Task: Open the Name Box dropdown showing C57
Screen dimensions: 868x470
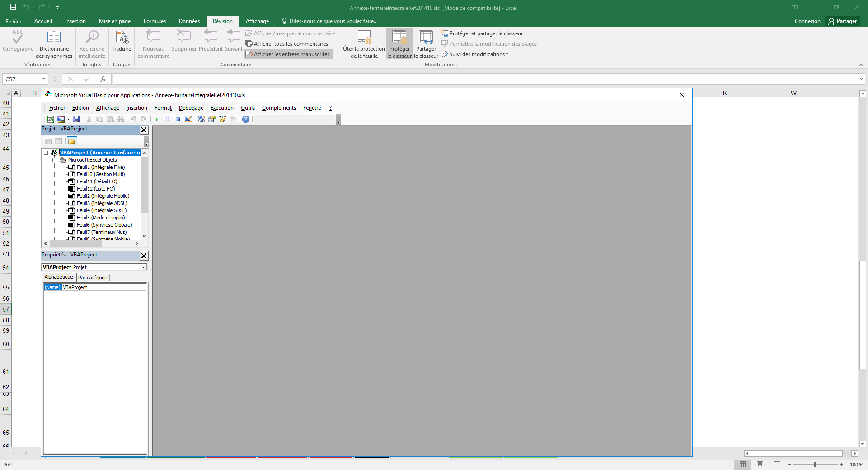Action: (43, 79)
